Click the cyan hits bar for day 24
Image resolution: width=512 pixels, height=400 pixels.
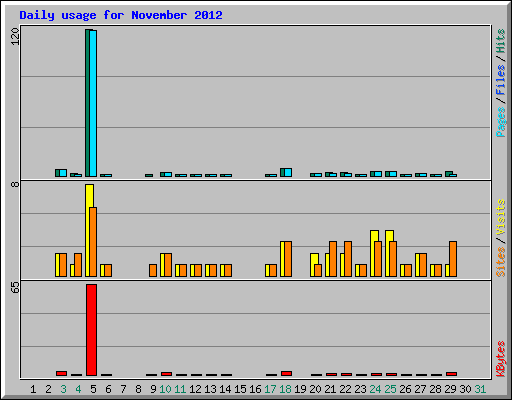coord(378,174)
